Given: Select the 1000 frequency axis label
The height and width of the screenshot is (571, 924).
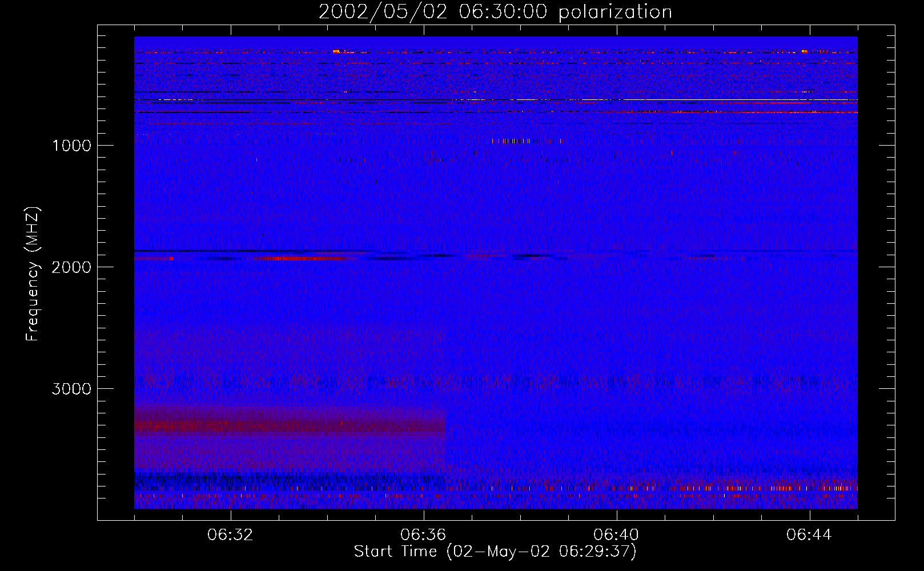Looking at the screenshot, I should click(x=71, y=146).
